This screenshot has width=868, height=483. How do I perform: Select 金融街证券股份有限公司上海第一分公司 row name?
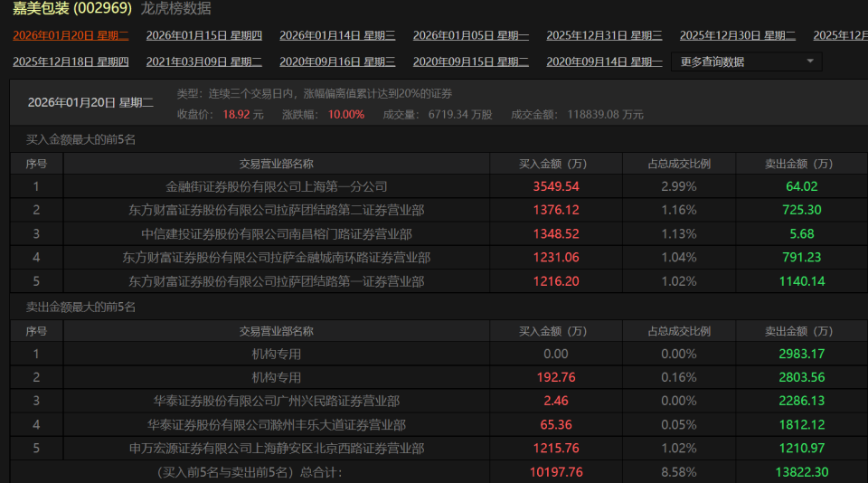click(x=277, y=186)
